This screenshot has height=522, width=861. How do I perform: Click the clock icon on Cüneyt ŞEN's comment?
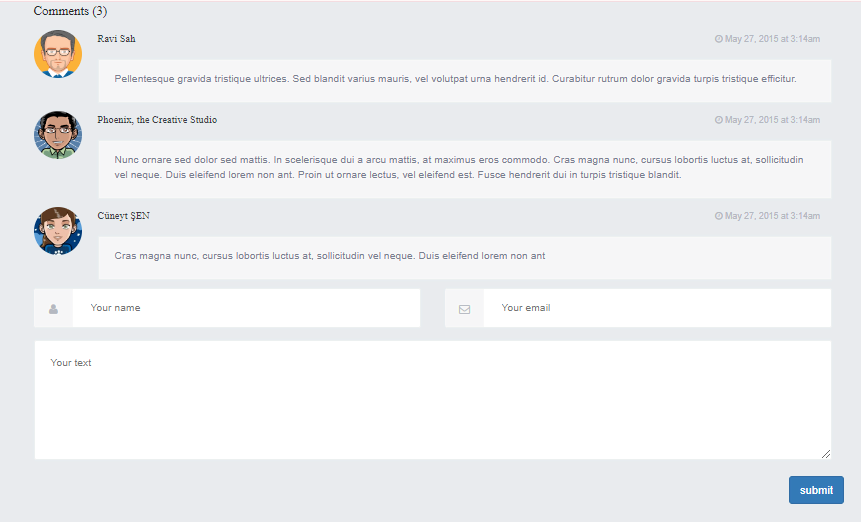tap(718, 216)
